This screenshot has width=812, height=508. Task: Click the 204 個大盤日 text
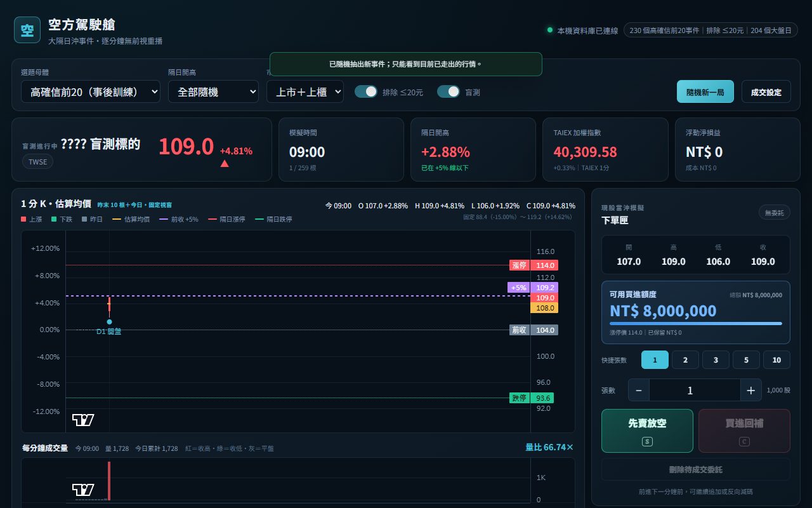point(771,30)
